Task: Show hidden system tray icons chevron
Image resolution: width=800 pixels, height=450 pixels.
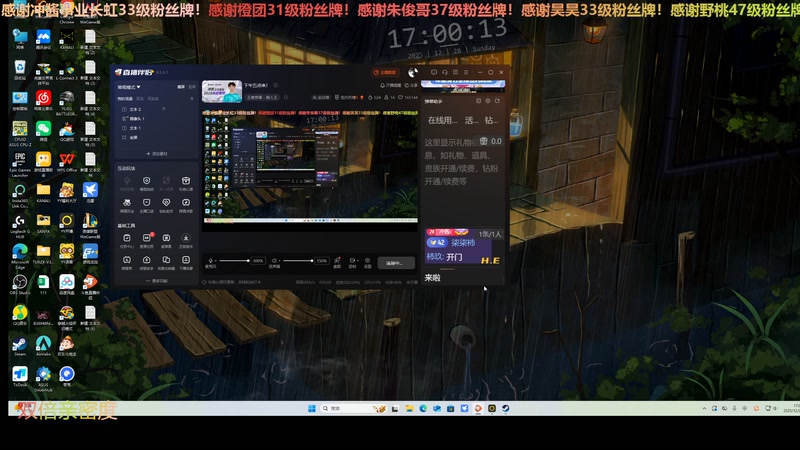Action: tap(704, 409)
